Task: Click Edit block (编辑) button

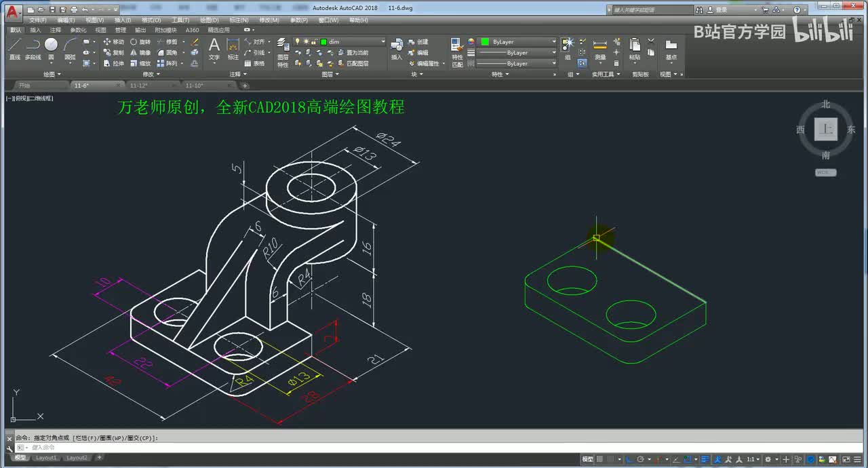Action: pyautogui.click(x=418, y=52)
